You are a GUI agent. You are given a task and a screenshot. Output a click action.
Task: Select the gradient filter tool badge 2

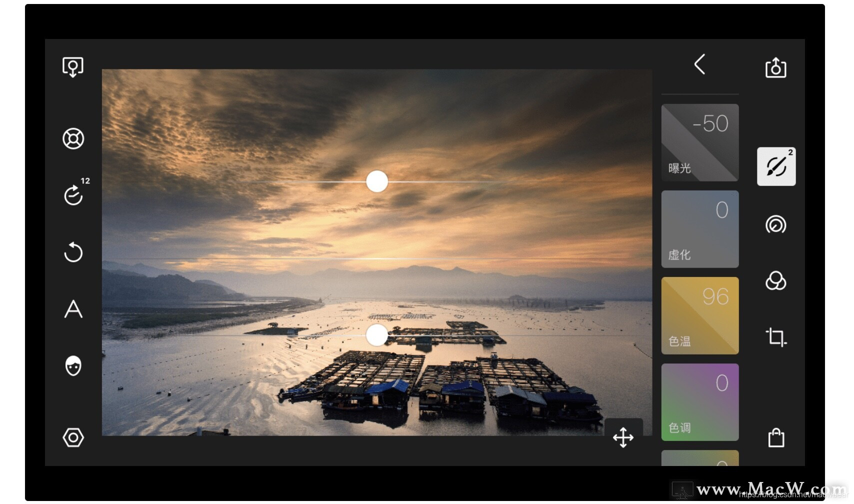tap(776, 166)
